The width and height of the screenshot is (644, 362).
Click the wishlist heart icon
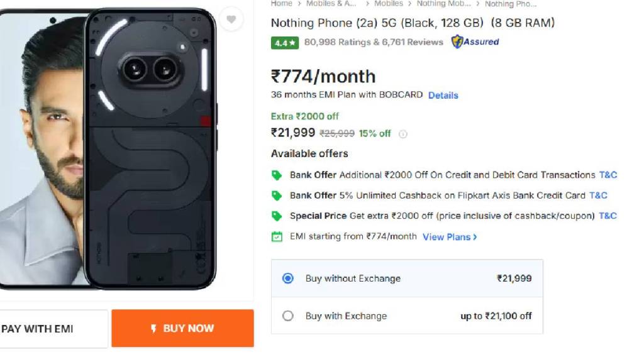pyautogui.click(x=231, y=19)
